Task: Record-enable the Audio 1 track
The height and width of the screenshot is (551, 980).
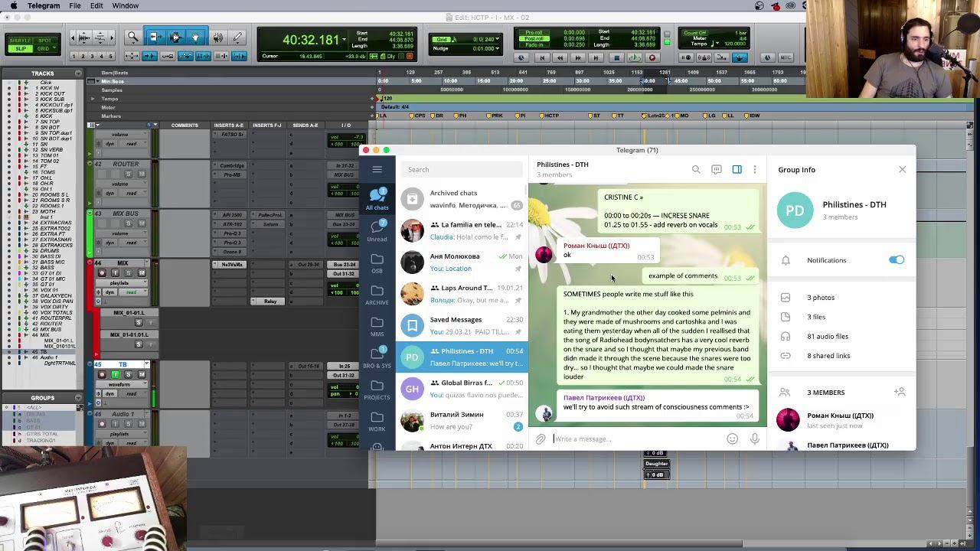Action: coord(101,424)
